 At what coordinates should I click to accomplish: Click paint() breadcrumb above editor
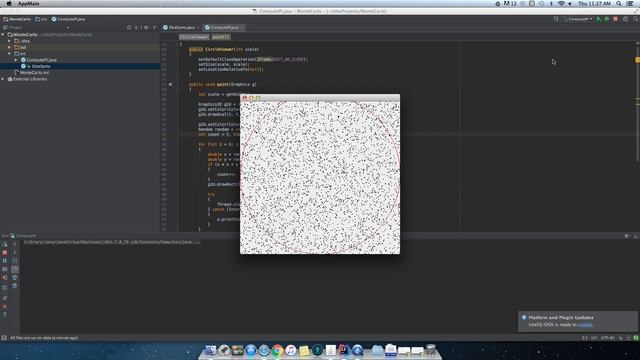[221, 37]
